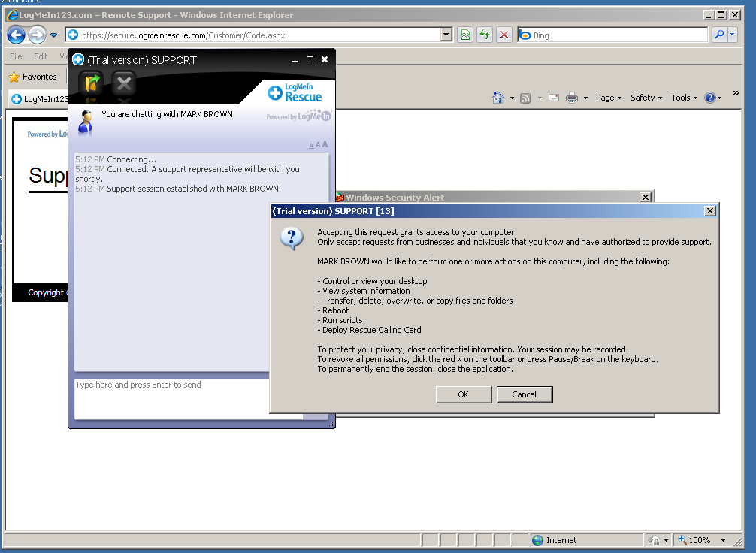756x553 pixels.
Task: Open the Favorites star button
Action: click(33, 77)
